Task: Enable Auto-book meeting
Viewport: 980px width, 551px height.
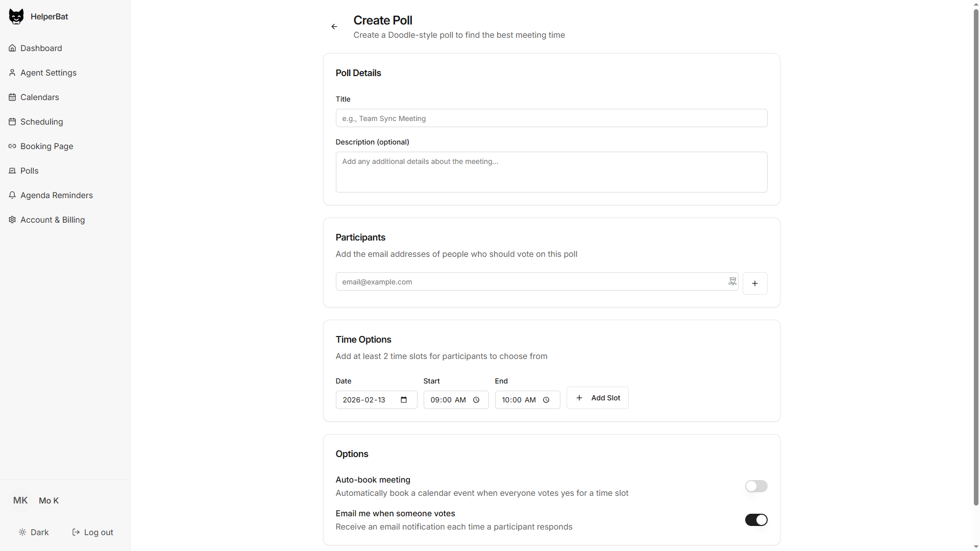Action: [x=756, y=486]
